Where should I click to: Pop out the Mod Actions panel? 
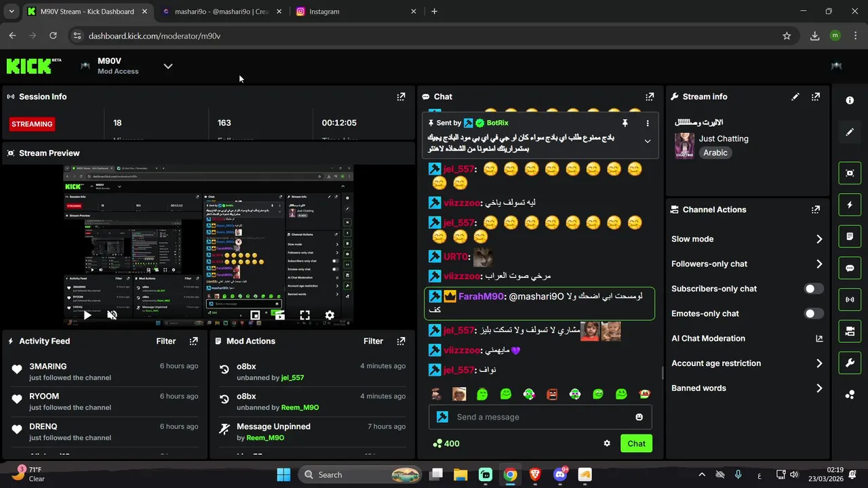(401, 341)
